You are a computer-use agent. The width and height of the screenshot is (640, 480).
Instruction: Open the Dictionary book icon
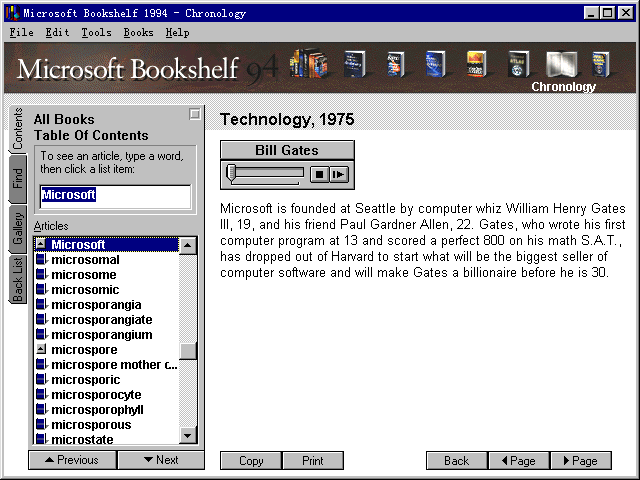(x=354, y=64)
